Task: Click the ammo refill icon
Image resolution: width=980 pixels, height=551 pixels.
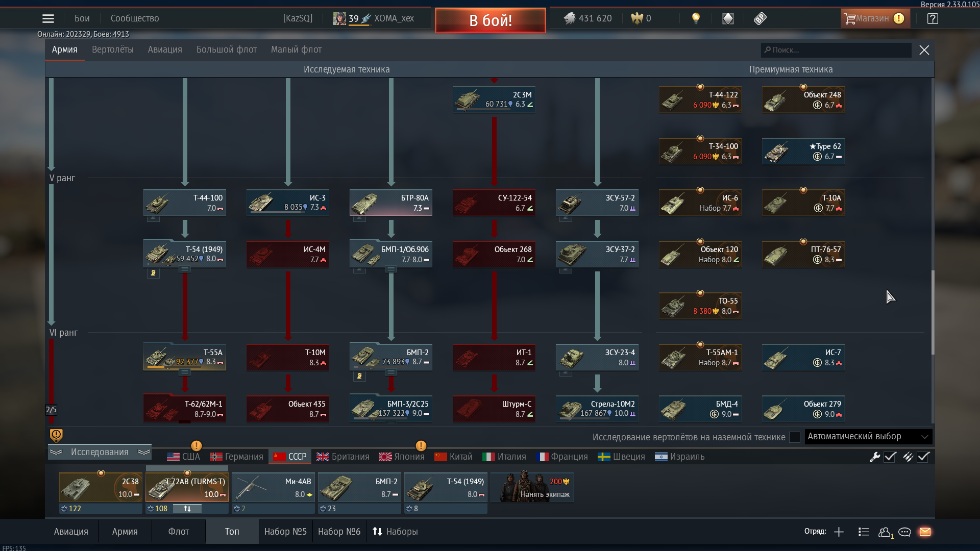Action: (x=908, y=457)
